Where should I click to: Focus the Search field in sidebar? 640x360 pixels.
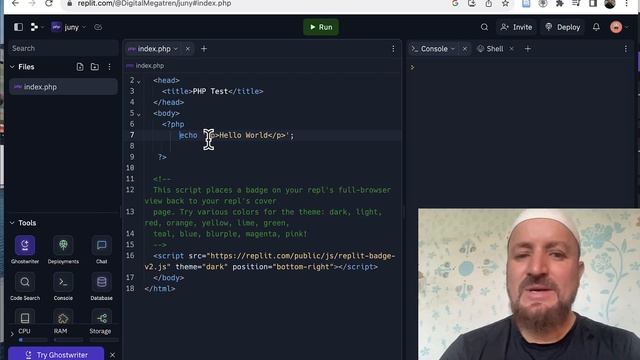click(x=63, y=48)
